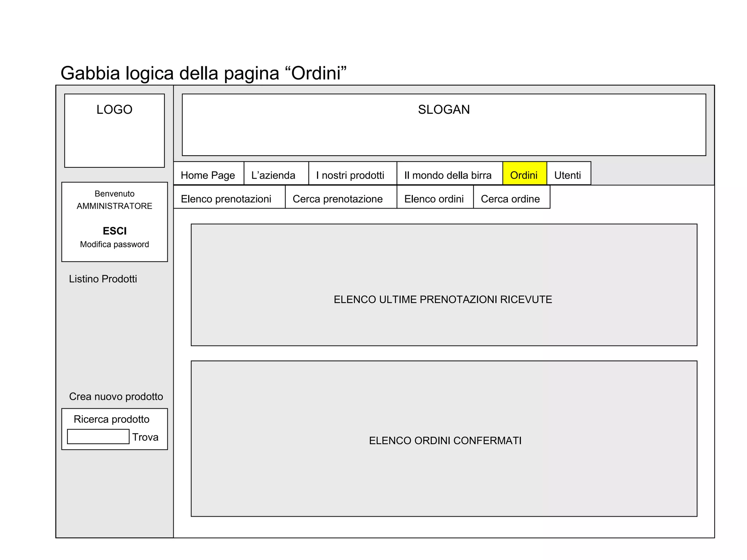
Task: Click the Trova search button
Action: (x=145, y=437)
